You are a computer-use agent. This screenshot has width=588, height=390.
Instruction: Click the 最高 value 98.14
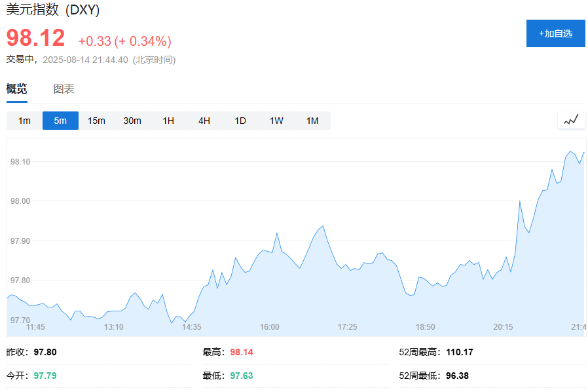point(242,352)
